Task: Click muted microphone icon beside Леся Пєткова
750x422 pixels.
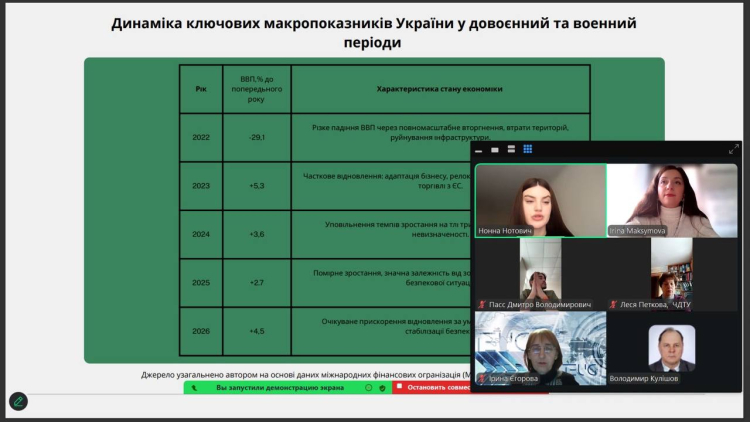Action: (613, 304)
